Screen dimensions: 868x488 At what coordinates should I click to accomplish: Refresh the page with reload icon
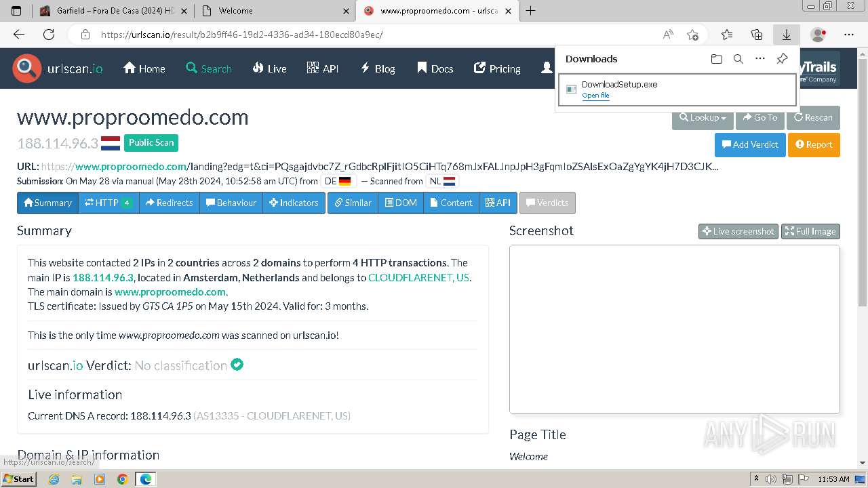pos(49,35)
